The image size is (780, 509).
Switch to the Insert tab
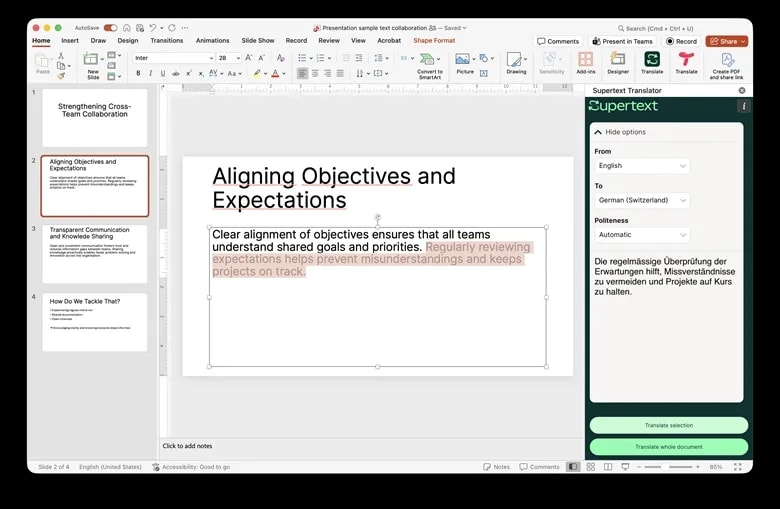click(70, 40)
